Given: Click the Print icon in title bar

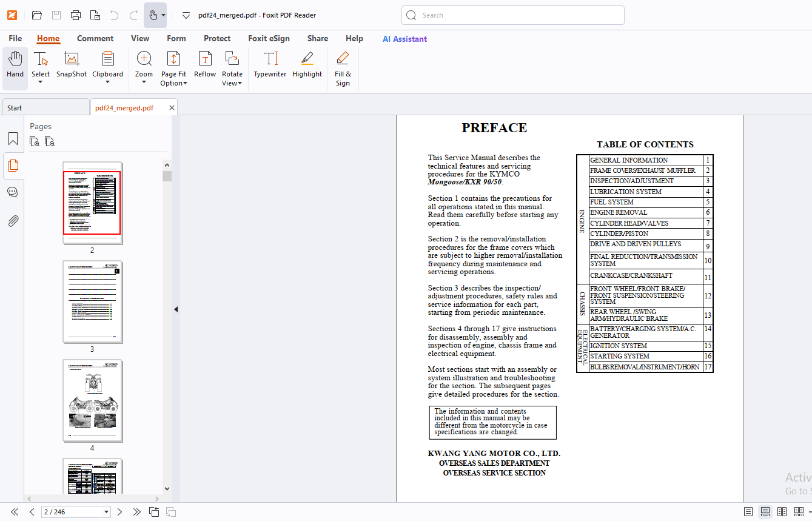Looking at the screenshot, I should tap(76, 15).
